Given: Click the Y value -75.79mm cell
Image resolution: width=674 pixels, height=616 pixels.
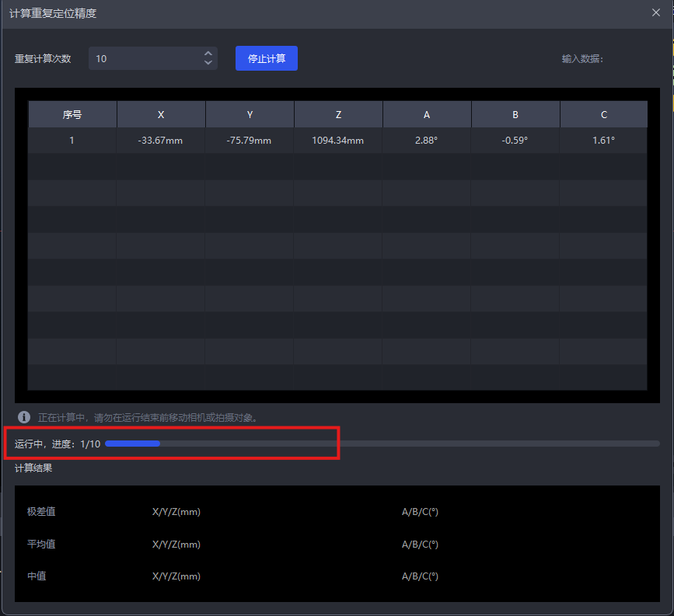Looking at the screenshot, I should coord(250,141).
